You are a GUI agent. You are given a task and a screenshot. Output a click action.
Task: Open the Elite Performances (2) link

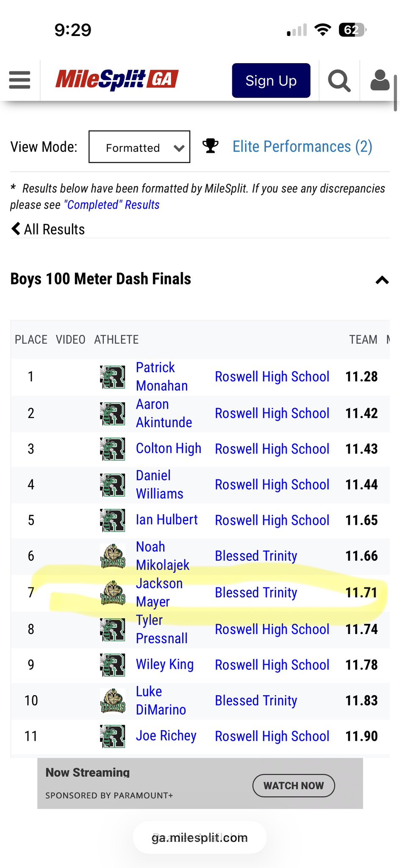(302, 147)
